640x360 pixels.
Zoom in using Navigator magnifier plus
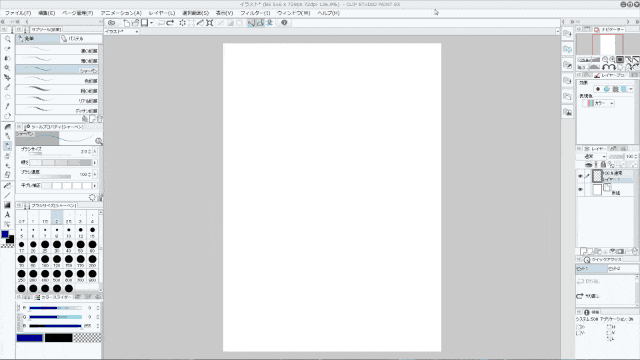[x=612, y=60]
